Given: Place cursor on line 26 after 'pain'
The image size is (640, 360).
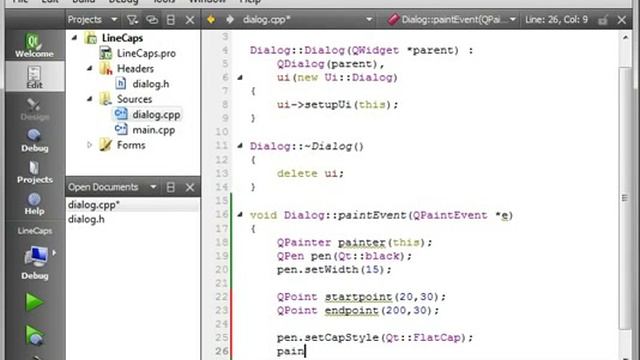Looking at the screenshot, I should (305, 351).
